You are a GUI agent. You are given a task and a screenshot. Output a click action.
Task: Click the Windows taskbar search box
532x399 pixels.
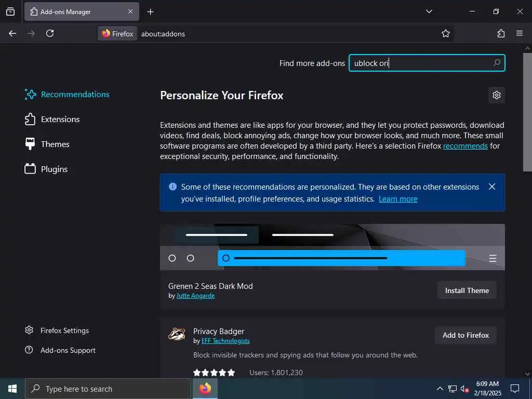108,389
